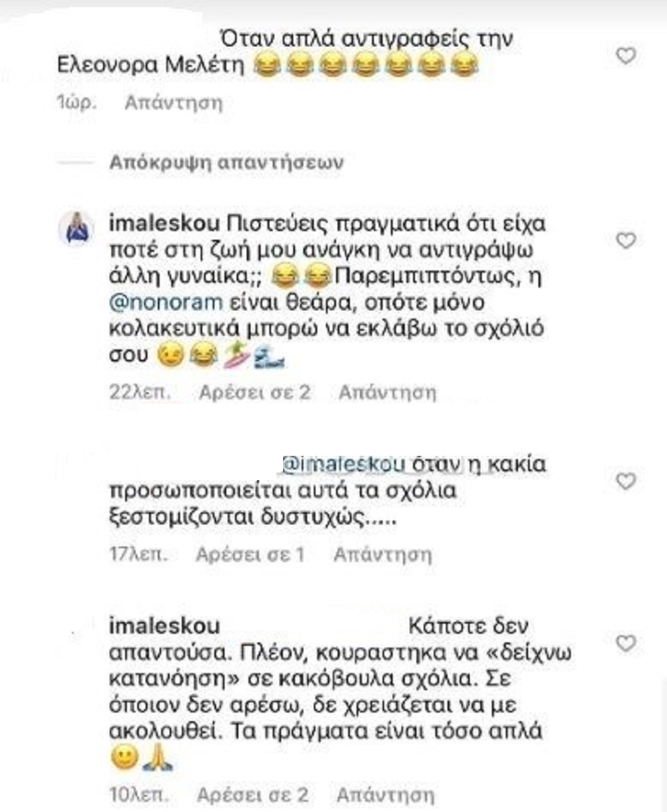Click the 22λεπ. timestamp
The image size is (667, 812).
click(x=139, y=393)
